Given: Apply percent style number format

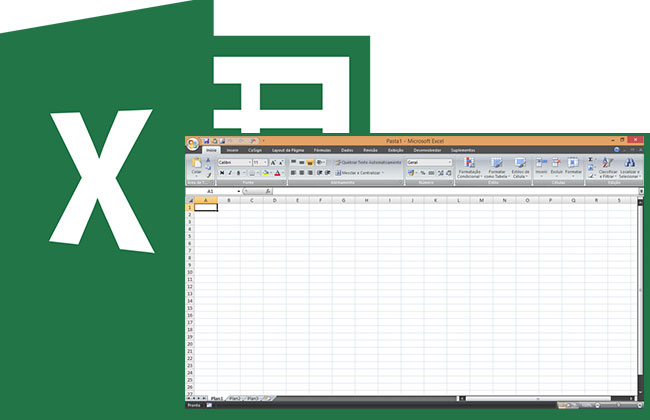Looking at the screenshot, I should [x=423, y=173].
